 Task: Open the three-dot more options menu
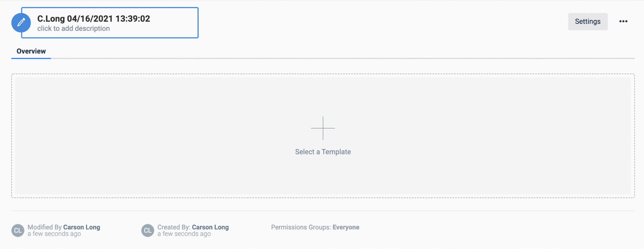[623, 21]
